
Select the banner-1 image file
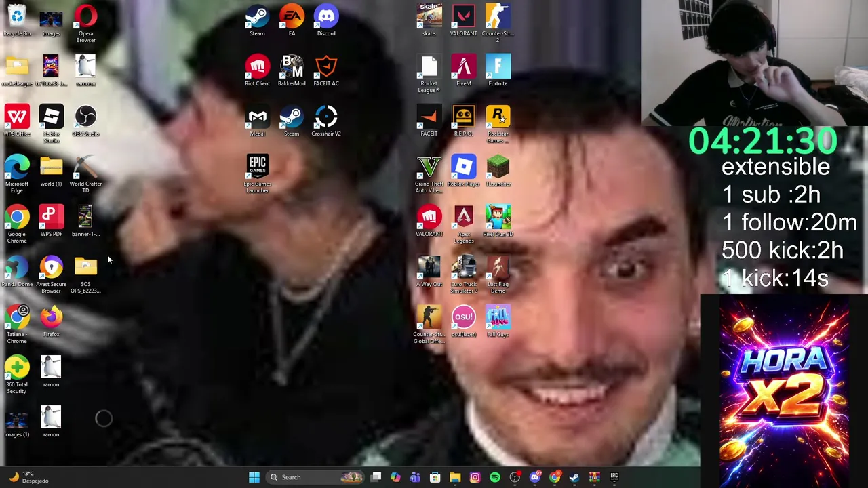(x=85, y=221)
